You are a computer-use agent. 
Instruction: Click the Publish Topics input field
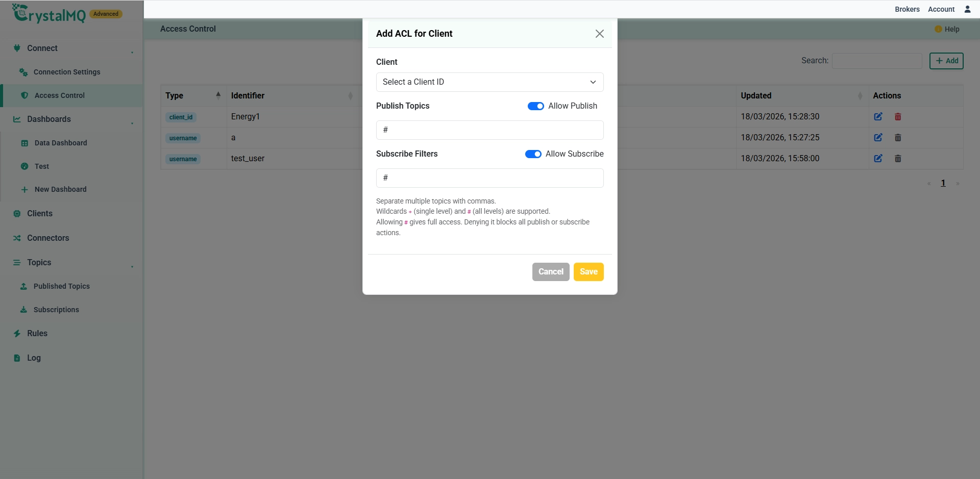489,130
